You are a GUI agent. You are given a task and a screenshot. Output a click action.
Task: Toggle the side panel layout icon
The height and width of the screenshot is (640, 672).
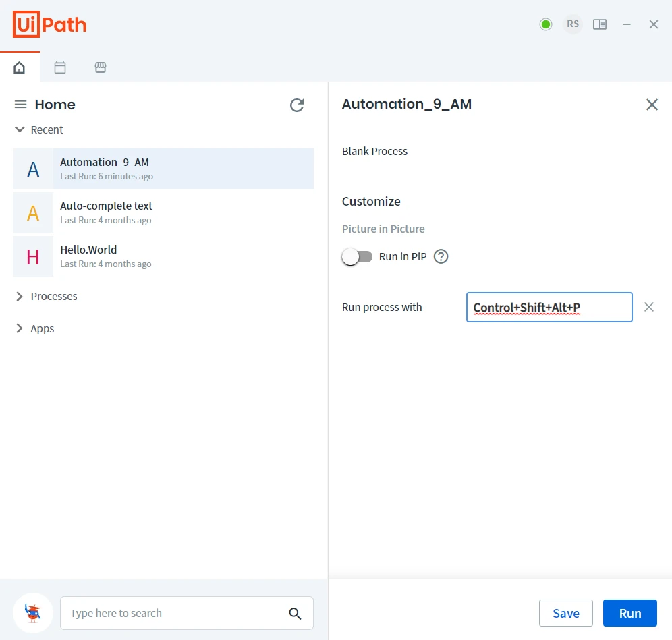pyautogui.click(x=600, y=24)
